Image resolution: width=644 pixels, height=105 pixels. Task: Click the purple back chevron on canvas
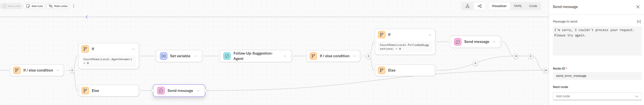pos(87,17)
